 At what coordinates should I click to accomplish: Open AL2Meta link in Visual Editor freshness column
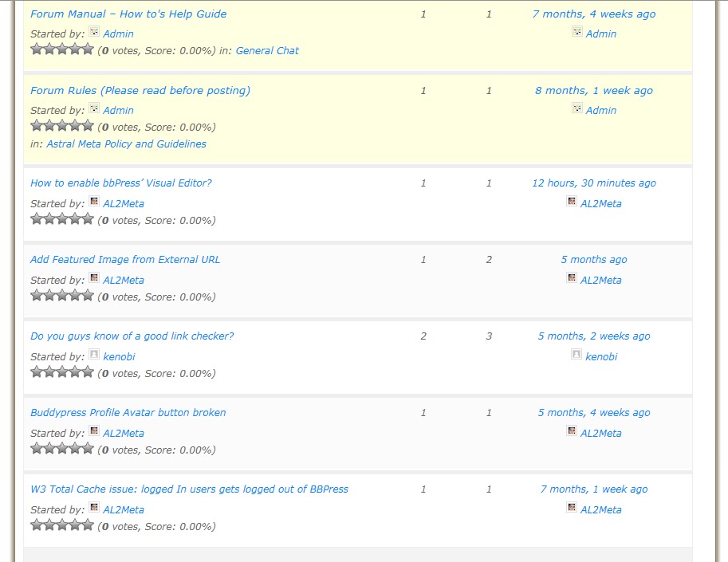(600, 204)
